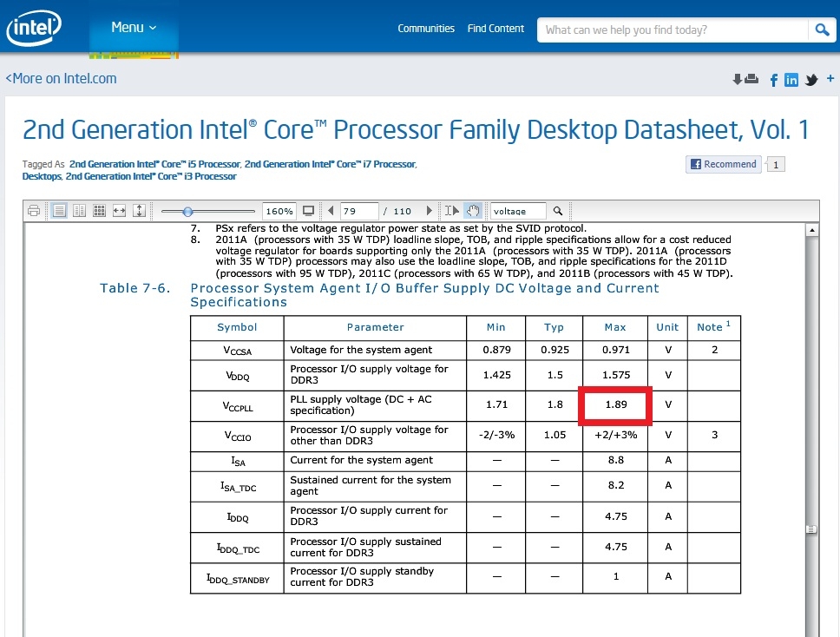Open the Communities page
840x637 pixels.
[426, 29]
